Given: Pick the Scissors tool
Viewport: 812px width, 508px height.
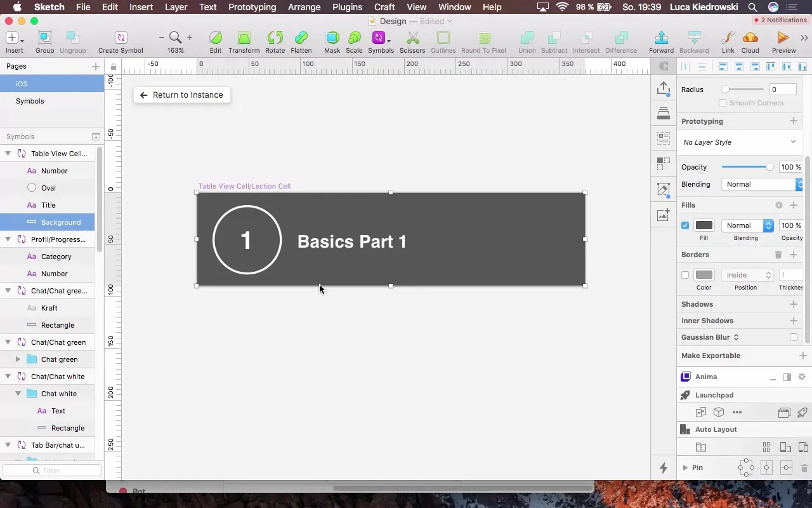Looking at the screenshot, I should 412,41.
